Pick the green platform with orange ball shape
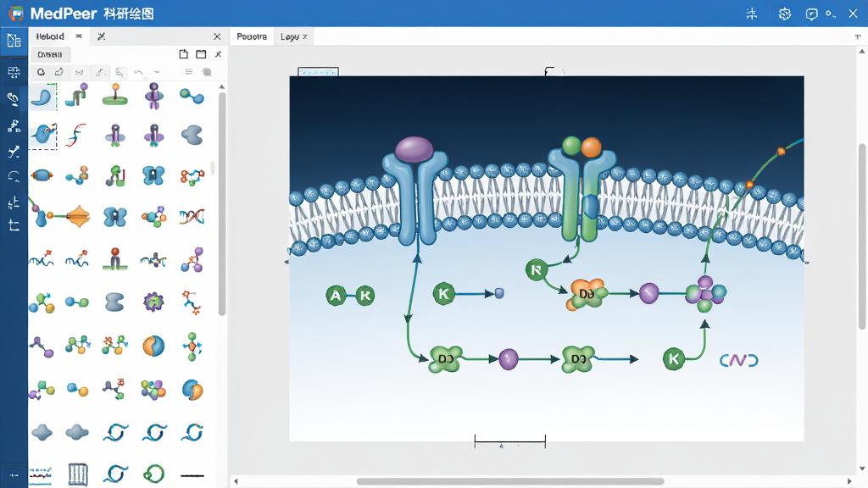This screenshot has height=488, width=868. 115,96
